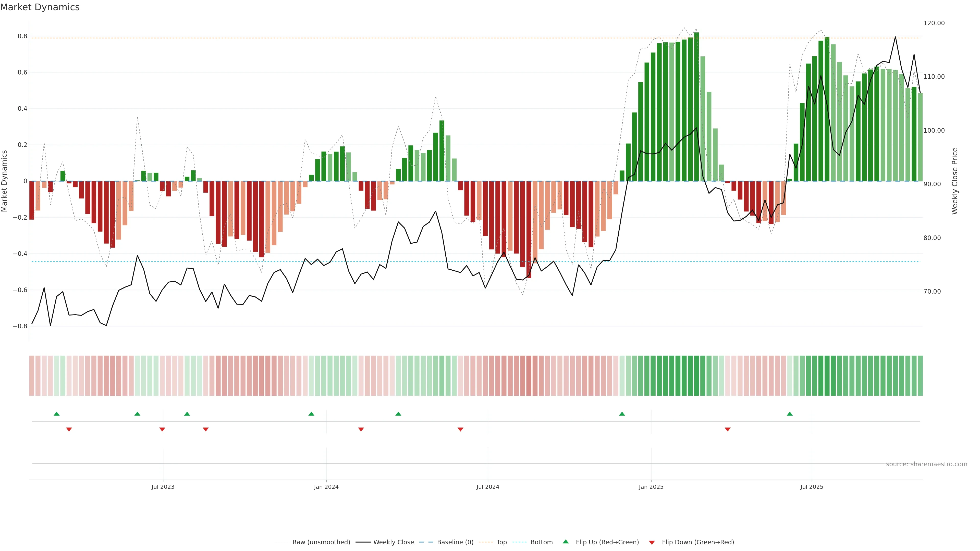
Task: Toggle the Baseline (0) legend entry
Action: point(455,542)
